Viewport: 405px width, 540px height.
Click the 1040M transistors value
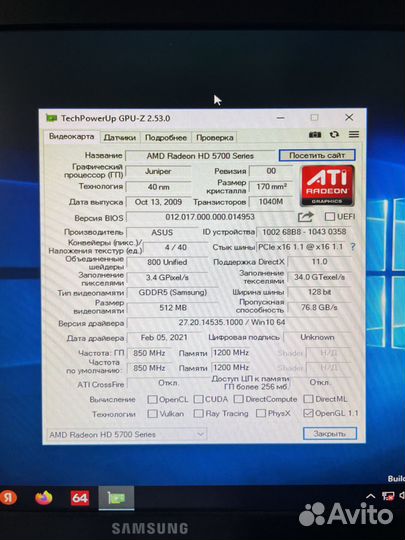coord(271,201)
